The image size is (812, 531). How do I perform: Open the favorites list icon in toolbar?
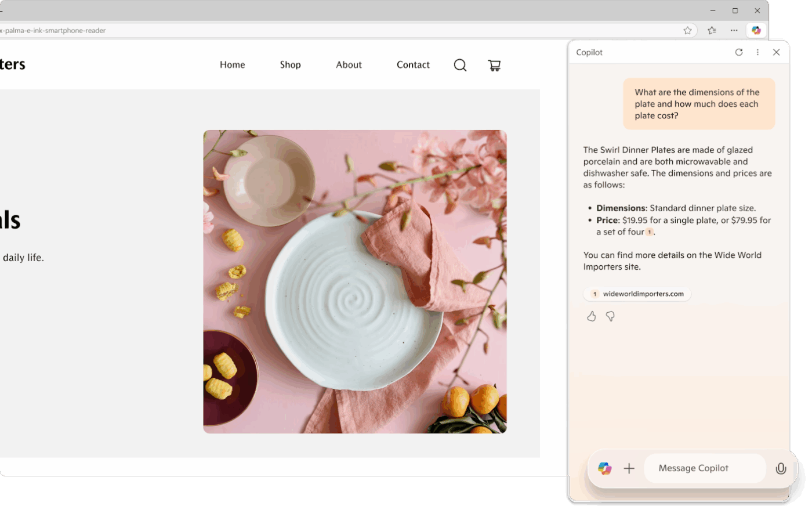coord(712,30)
